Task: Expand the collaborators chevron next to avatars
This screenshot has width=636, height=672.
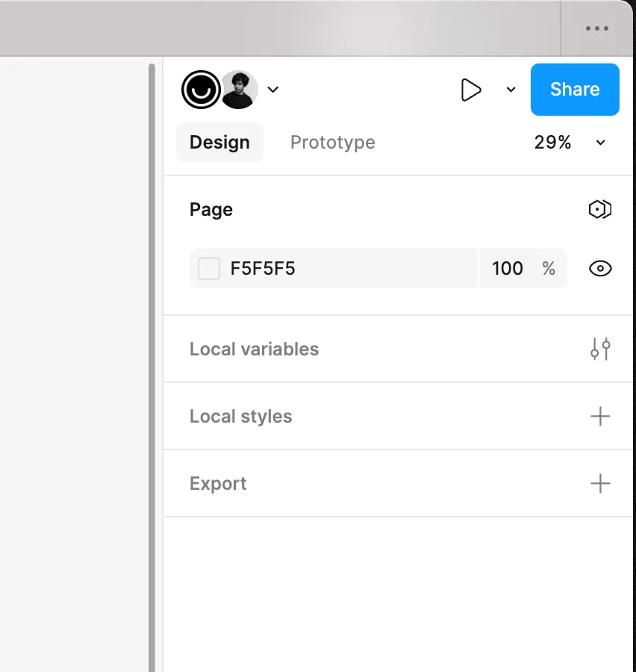Action: pos(272,90)
